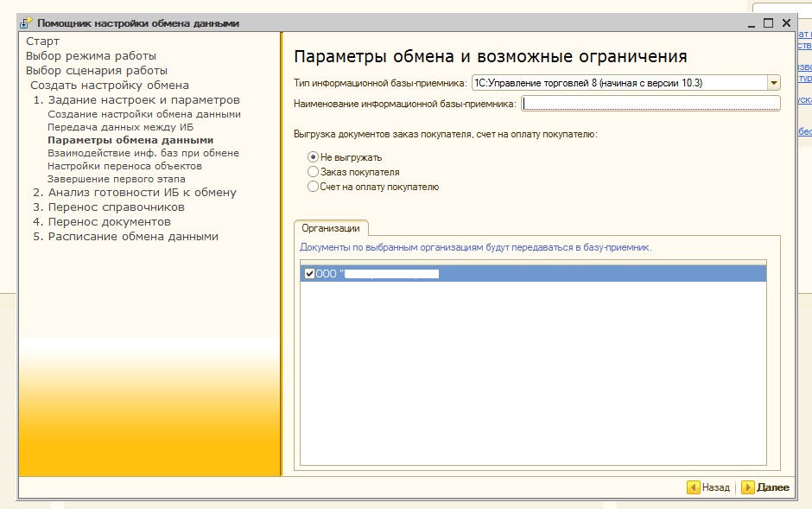This screenshot has width=812, height=509.
Task: Click the receiver base type combo box
Action: pyautogui.click(x=619, y=83)
